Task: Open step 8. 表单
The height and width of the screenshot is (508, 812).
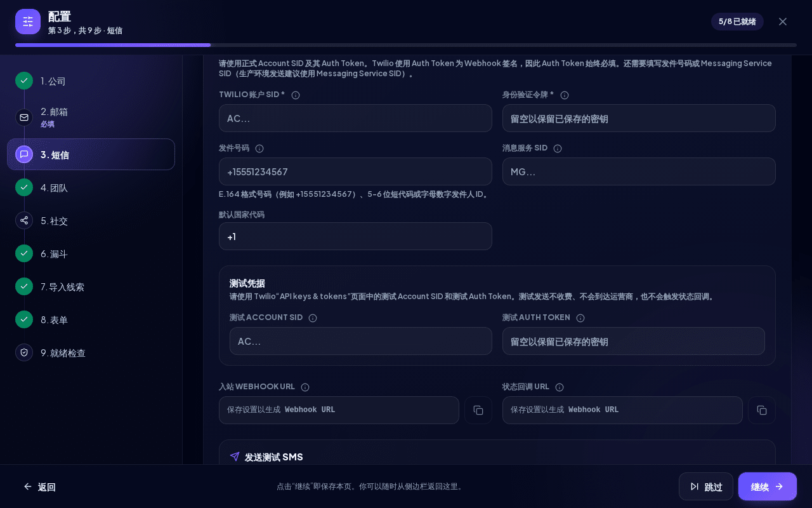Action: pyautogui.click(x=91, y=320)
